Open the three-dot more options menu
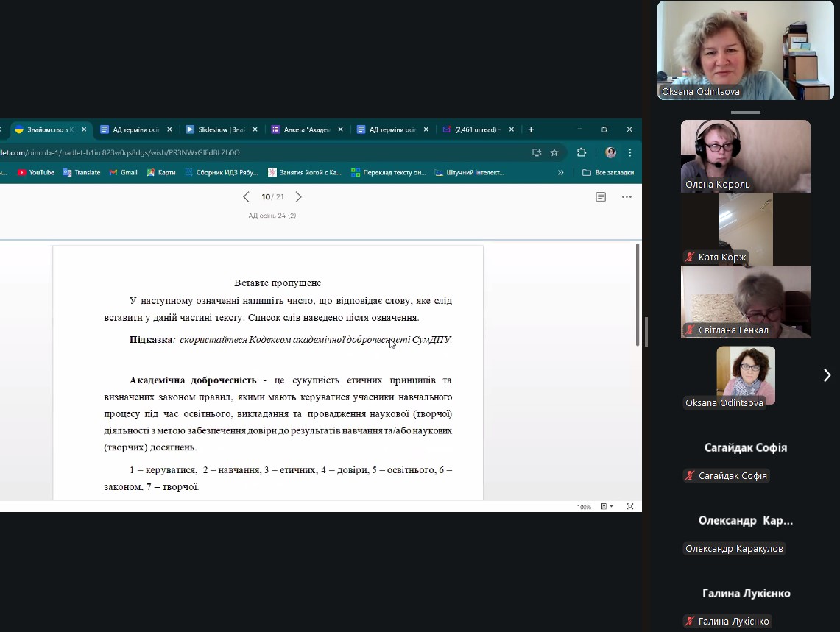 627,197
